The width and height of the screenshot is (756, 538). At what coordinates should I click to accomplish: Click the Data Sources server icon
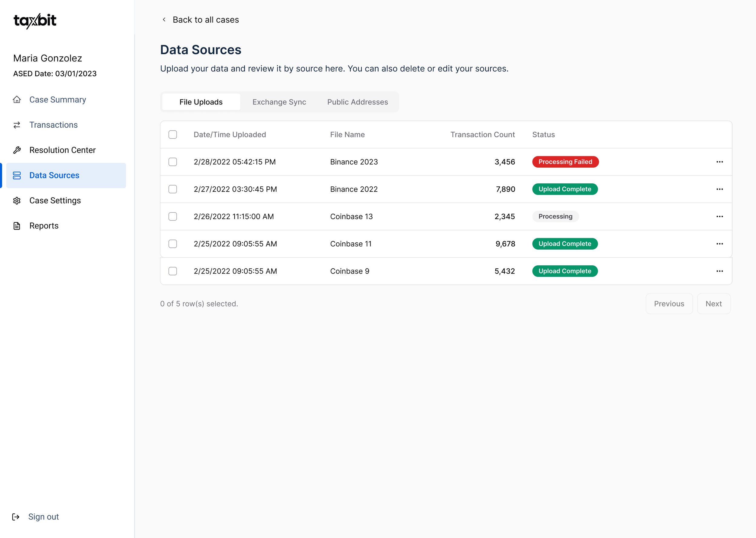coord(17,175)
